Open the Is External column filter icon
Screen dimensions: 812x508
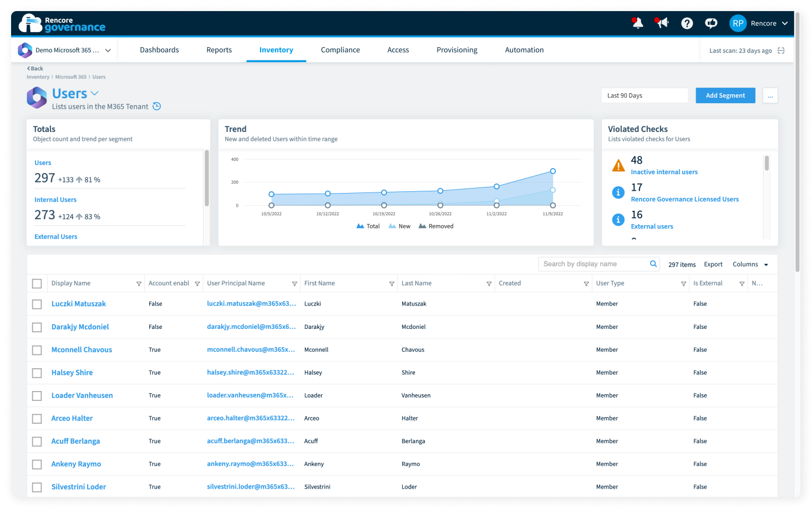coord(742,284)
